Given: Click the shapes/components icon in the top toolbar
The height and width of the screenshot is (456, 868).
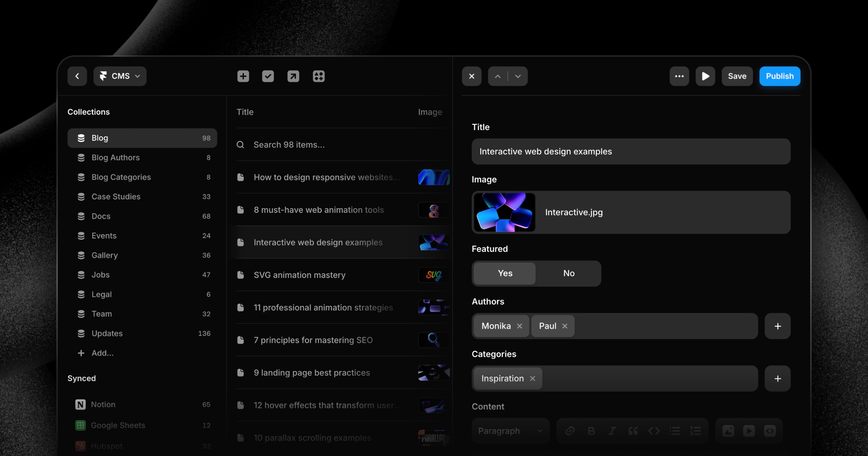Looking at the screenshot, I should (x=318, y=76).
